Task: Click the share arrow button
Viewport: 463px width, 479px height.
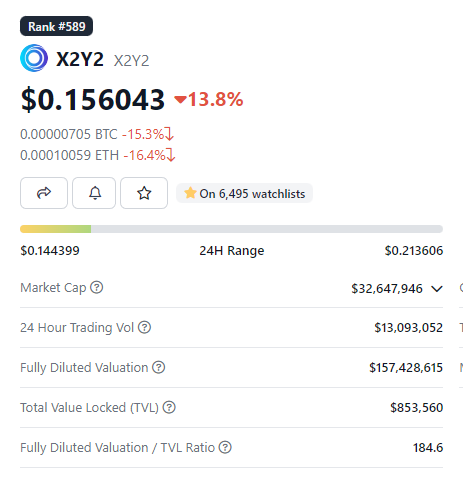Action: pos(44,193)
